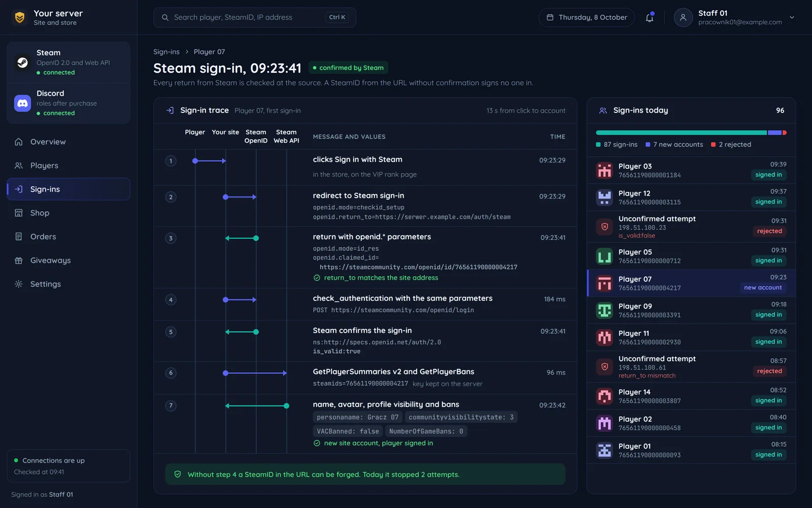This screenshot has width=812, height=508.
Task: Click the communityvisibilitystate: 3 chip
Action: [461, 417]
